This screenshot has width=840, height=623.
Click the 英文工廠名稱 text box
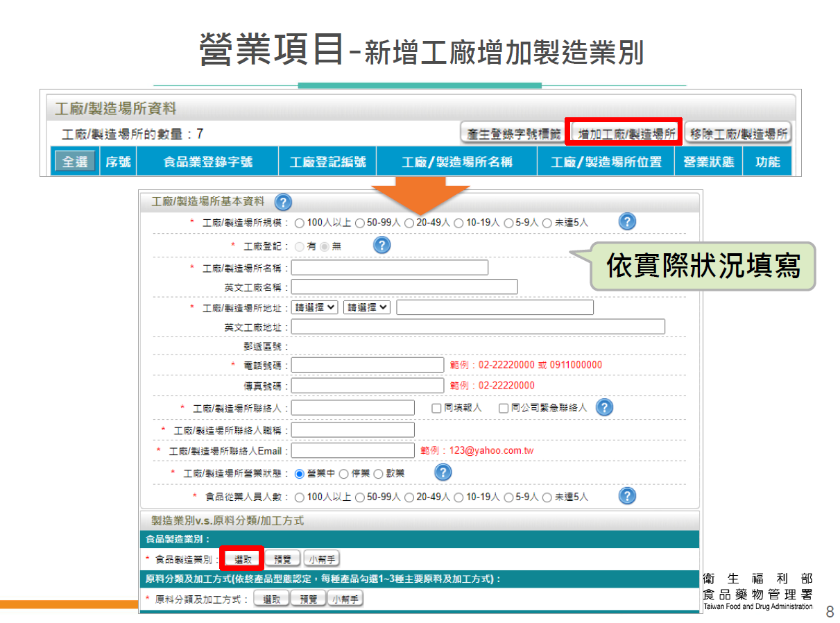coord(404,287)
